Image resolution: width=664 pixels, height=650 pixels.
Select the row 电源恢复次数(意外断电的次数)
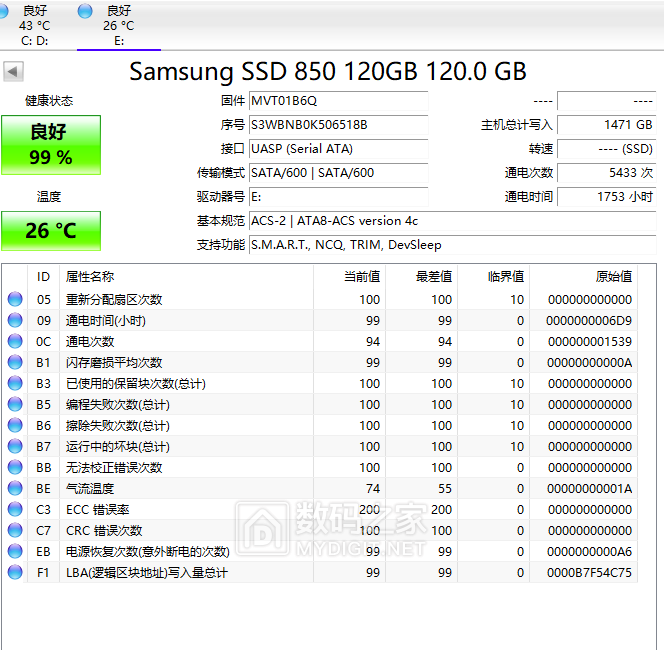(320, 551)
